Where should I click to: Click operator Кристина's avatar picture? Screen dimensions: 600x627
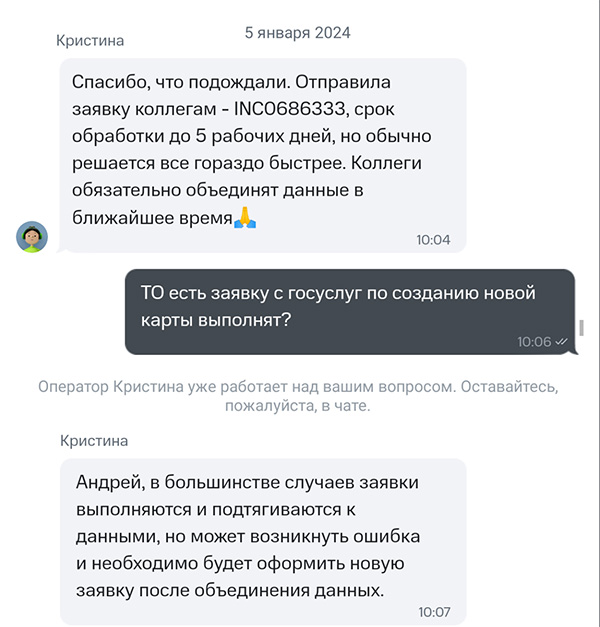[33, 236]
